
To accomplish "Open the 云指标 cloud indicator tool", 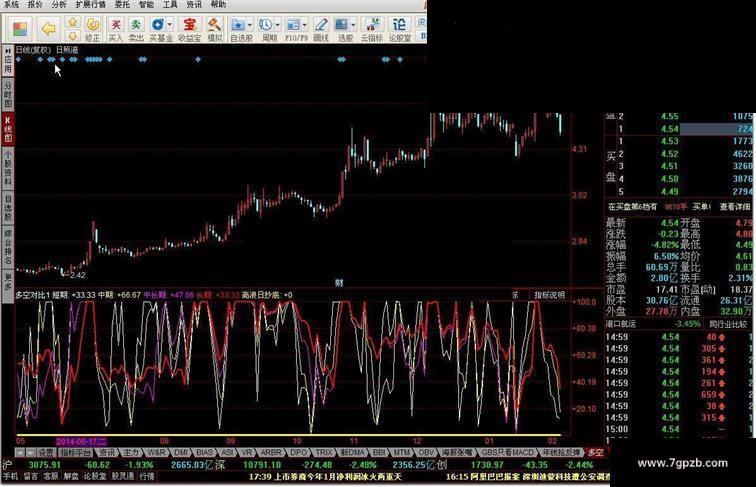I will point(372,28).
